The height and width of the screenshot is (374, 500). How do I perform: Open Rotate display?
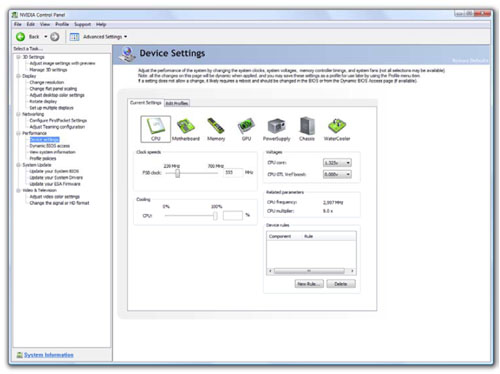43,101
